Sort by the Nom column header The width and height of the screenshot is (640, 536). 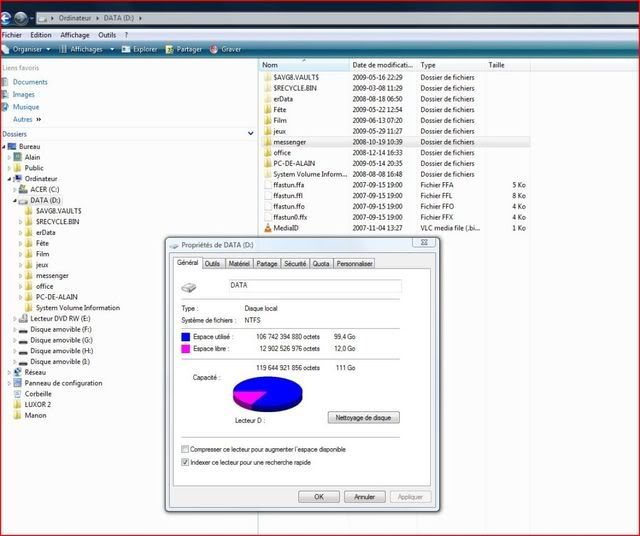tap(304, 65)
